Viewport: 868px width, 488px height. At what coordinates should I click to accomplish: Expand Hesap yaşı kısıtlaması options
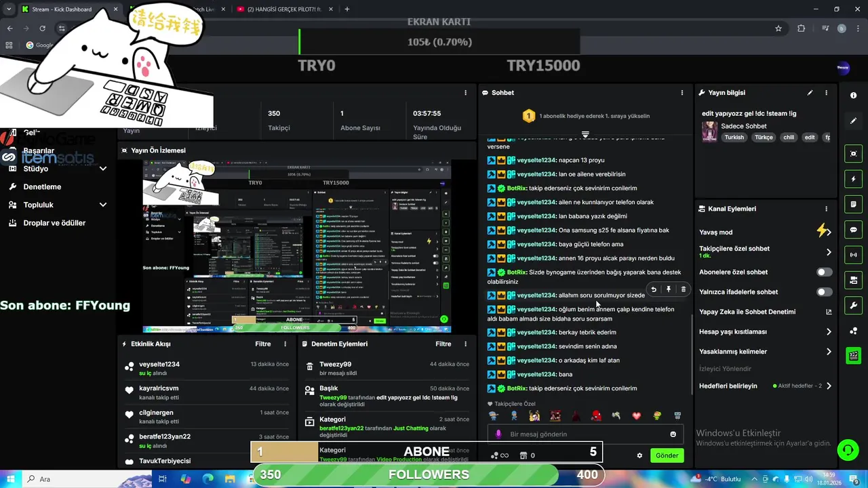829,332
